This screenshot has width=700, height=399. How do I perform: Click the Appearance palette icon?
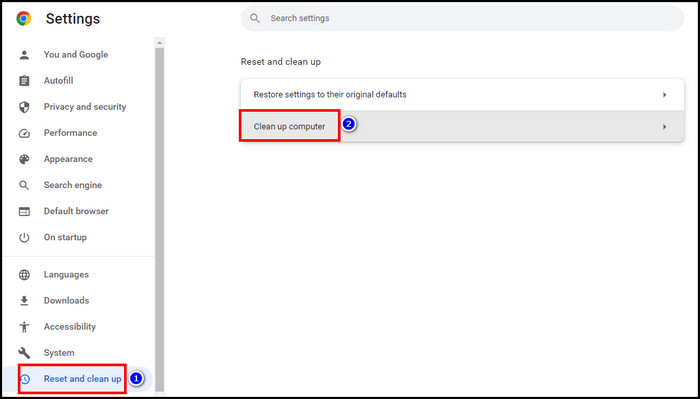[x=24, y=159]
